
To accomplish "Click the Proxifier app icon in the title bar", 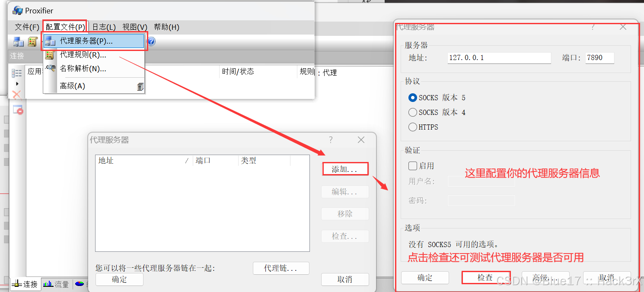I will click(x=18, y=10).
